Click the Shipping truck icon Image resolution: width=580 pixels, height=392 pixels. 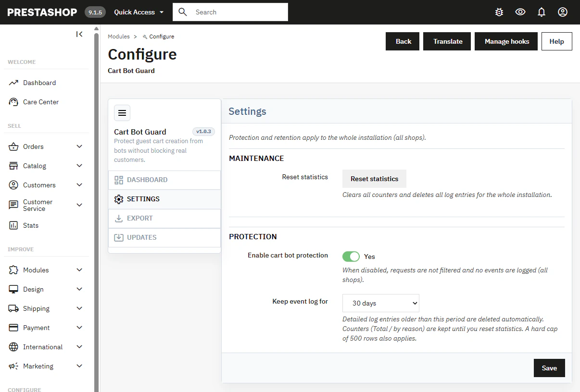(x=13, y=308)
